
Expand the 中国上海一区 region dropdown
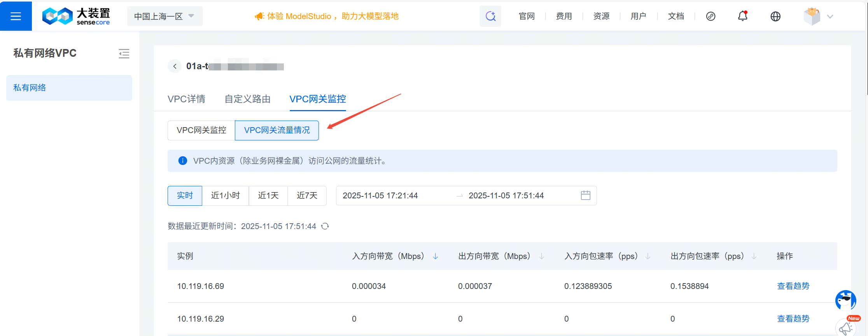(164, 16)
